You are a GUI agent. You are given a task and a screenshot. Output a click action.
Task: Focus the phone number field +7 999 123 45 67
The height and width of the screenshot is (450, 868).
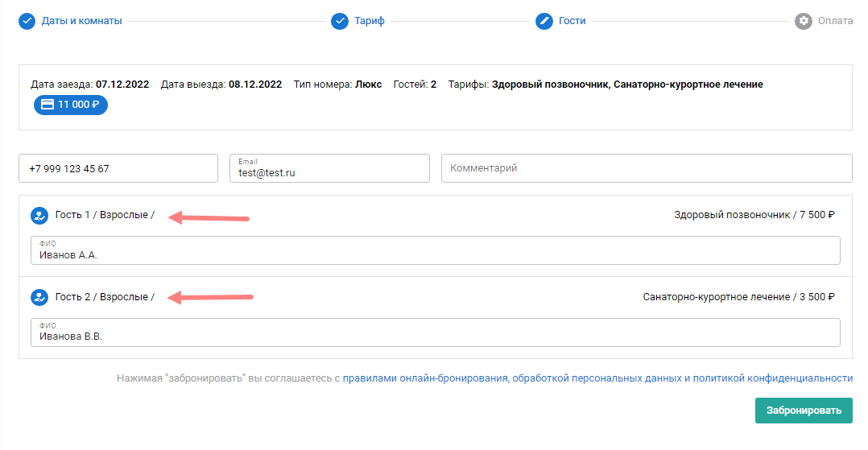(118, 168)
